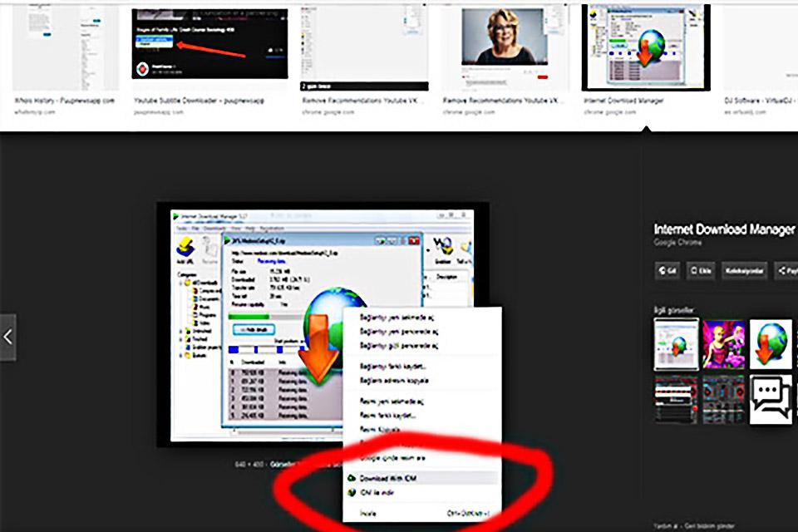
Task: Open the related IDM globe logo thumbnail
Action: click(x=771, y=344)
